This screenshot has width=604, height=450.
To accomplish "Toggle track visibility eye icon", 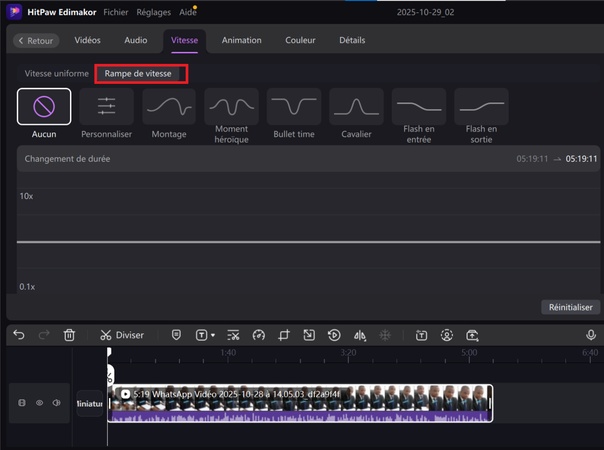I will point(40,403).
